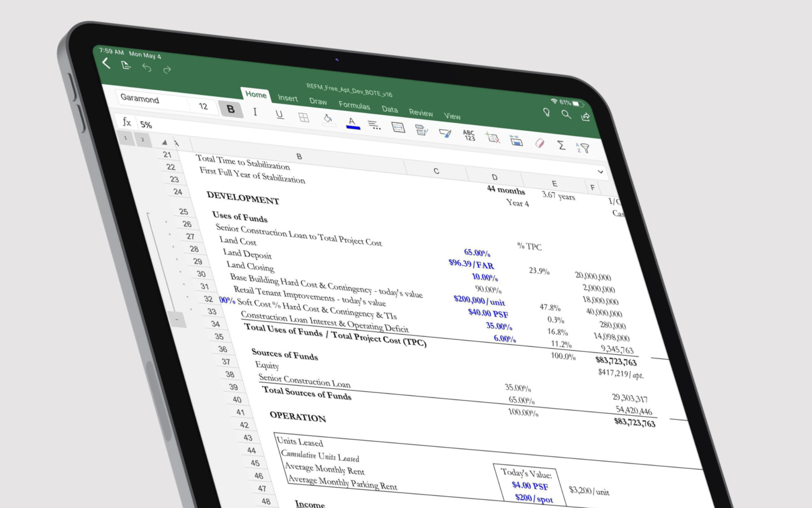Tap the Share icon

coord(585,117)
